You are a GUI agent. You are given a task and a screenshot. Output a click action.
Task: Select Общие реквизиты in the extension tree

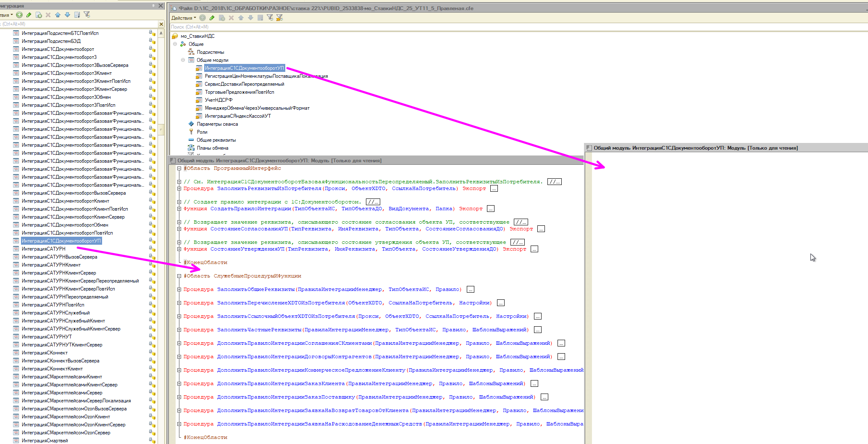coord(216,140)
